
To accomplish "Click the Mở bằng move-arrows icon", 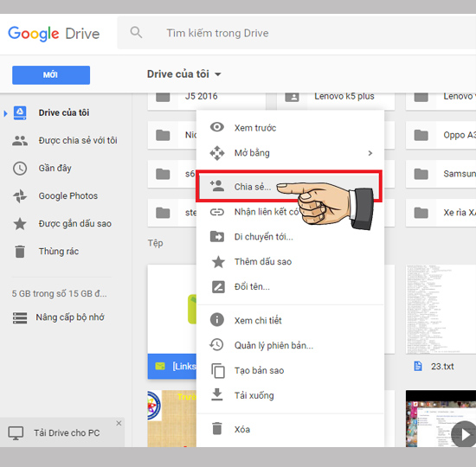I will pos(217,153).
